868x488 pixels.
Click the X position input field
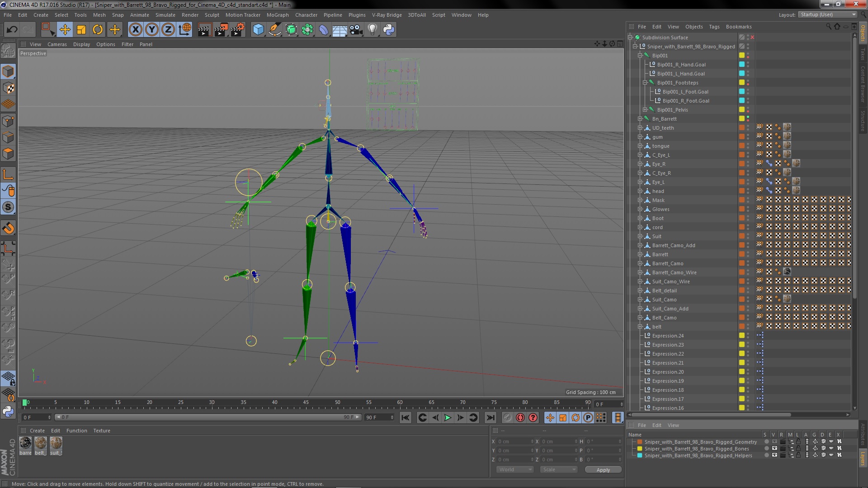coord(514,441)
